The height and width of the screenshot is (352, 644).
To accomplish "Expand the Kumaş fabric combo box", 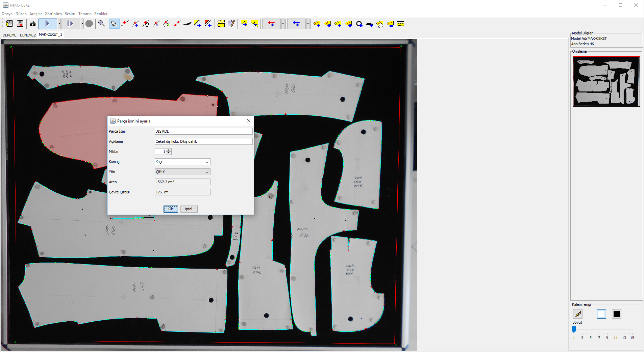I will tap(207, 162).
